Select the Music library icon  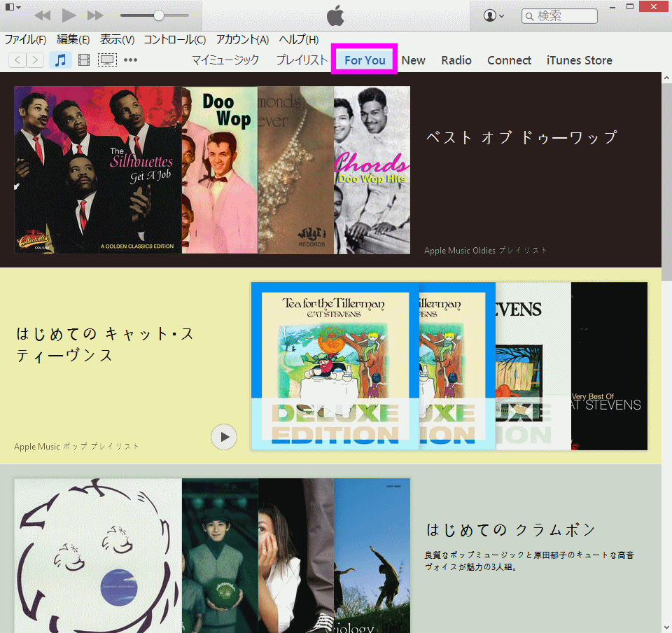(x=61, y=60)
